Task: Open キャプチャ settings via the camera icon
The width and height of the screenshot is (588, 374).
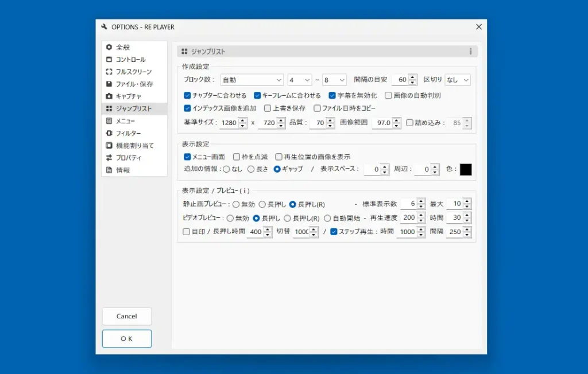Action: pyautogui.click(x=109, y=96)
